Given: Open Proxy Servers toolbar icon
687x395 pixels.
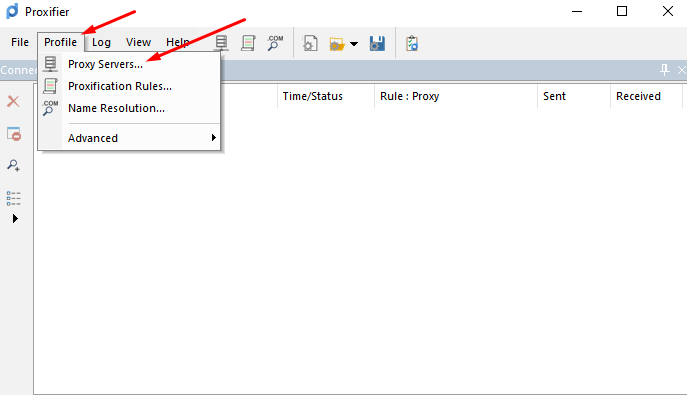Looking at the screenshot, I should [x=221, y=43].
